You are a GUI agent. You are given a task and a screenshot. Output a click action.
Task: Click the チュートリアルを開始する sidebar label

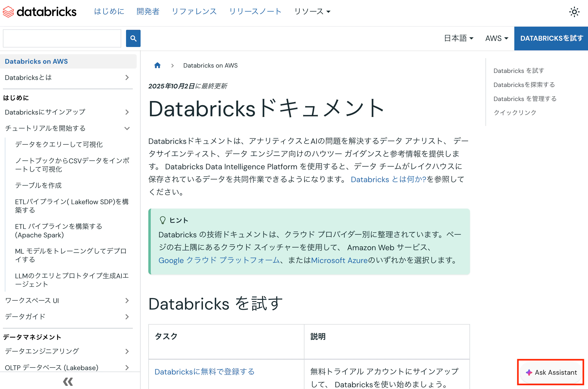[x=45, y=128]
